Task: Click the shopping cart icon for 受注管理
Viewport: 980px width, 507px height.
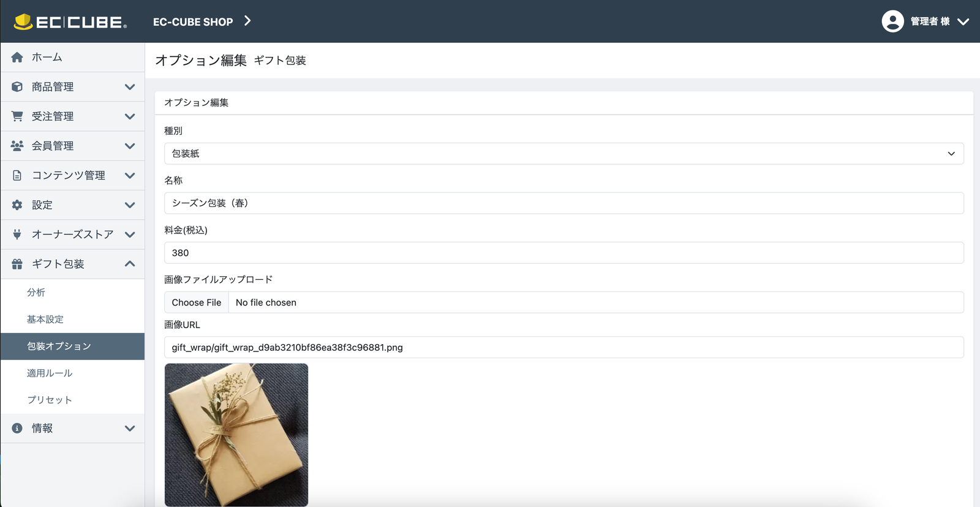Action: coord(17,116)
